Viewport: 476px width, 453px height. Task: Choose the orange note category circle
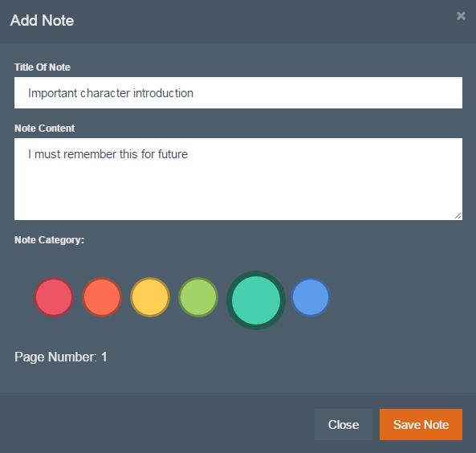click(102, 297)
